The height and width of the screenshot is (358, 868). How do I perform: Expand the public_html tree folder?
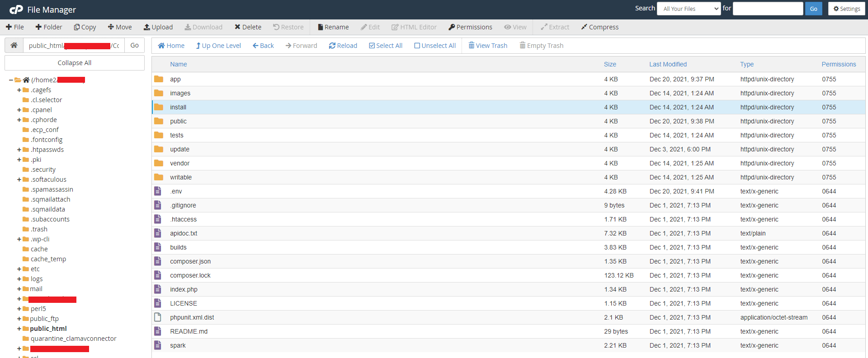coord(19,329)
